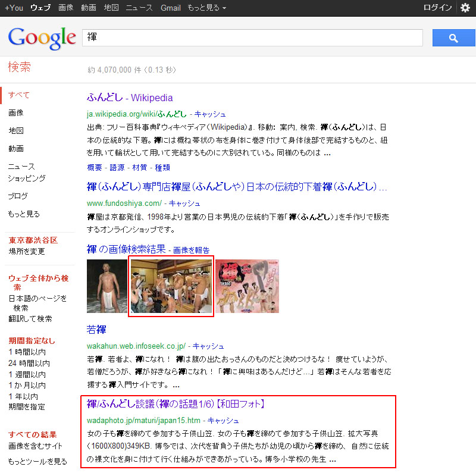Open the pink illustrated image thumbnail
476x476 pixels.
click(x=247, y=286)
